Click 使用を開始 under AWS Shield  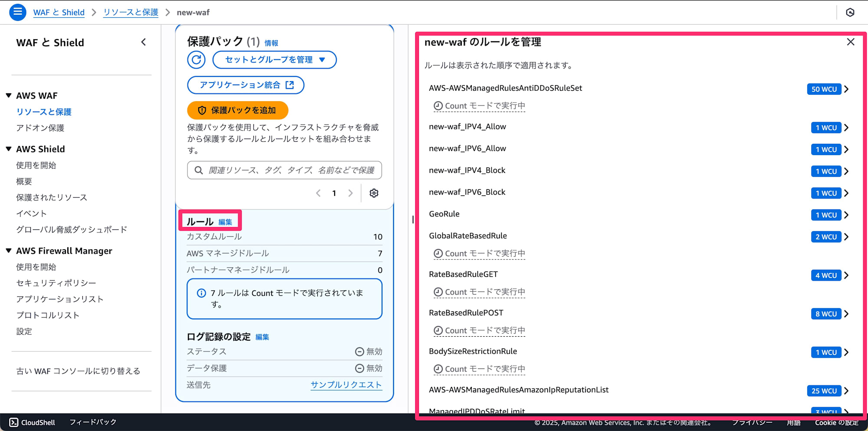pos(36,166)
